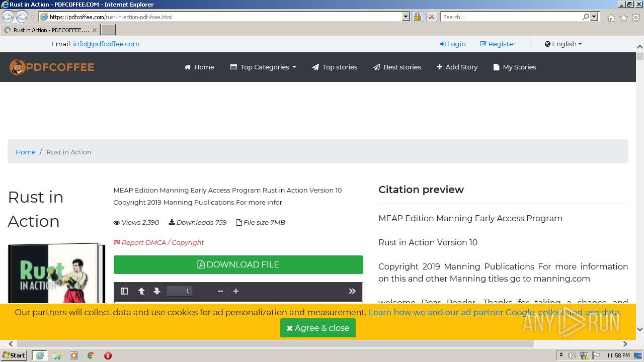644x362 pixels.
Task: Click the Downloads 759 text
Action: (197, 222)
